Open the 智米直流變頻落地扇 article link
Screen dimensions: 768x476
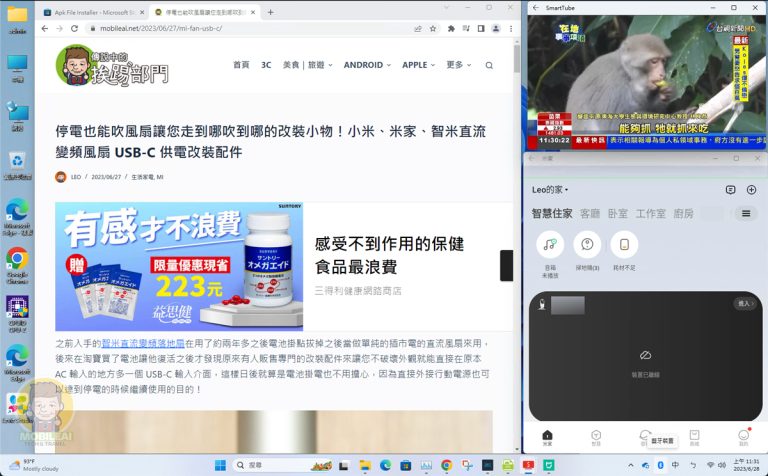coord(143,343)
